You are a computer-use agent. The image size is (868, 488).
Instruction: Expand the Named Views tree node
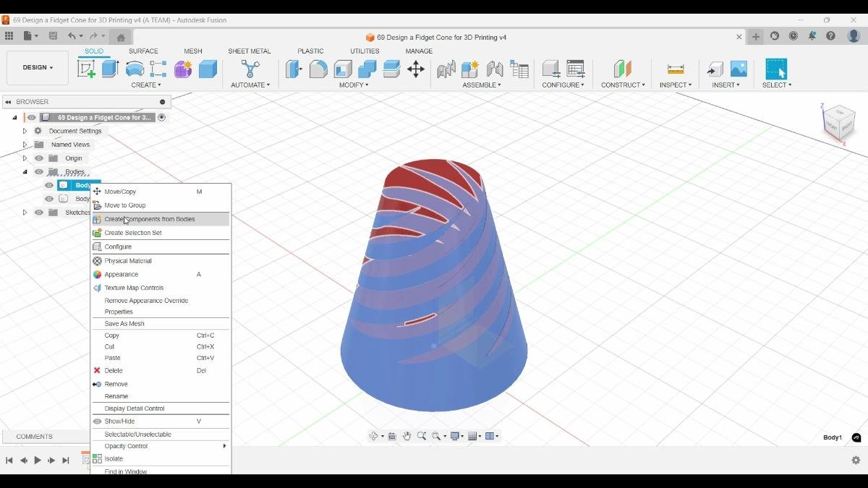(x=25, y=145)
